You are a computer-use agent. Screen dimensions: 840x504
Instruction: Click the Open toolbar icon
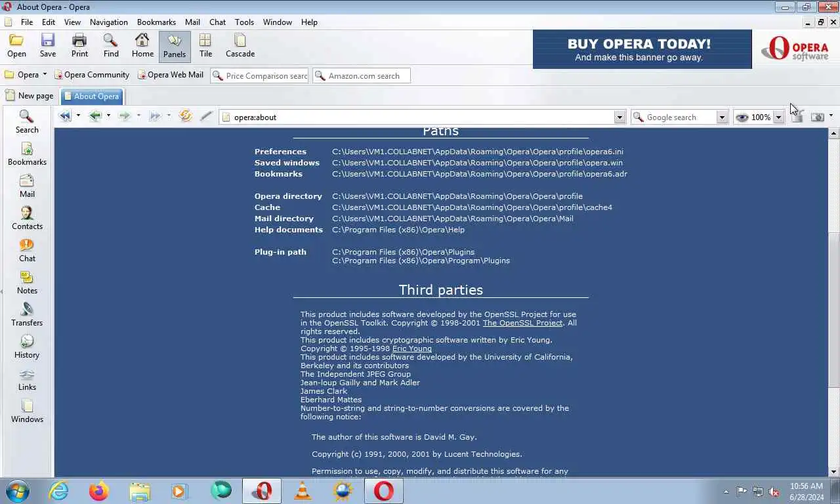[x=16, y=46]
